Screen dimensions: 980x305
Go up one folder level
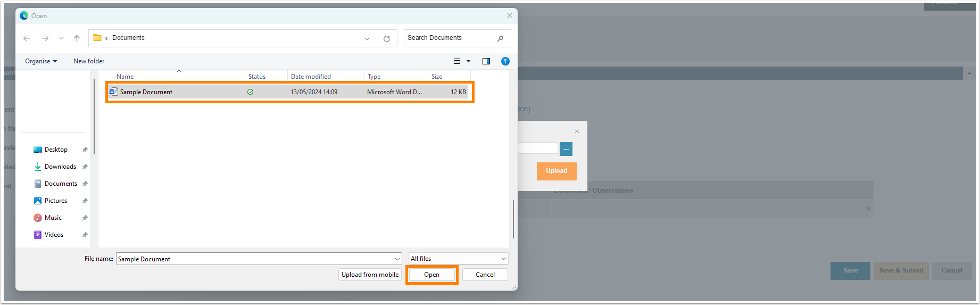point(77,38)
